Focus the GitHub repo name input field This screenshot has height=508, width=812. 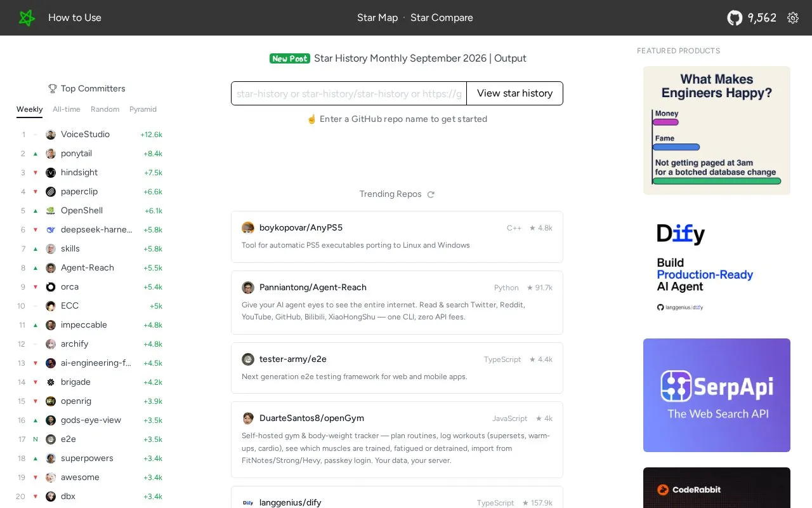click(x=349, y=93)
